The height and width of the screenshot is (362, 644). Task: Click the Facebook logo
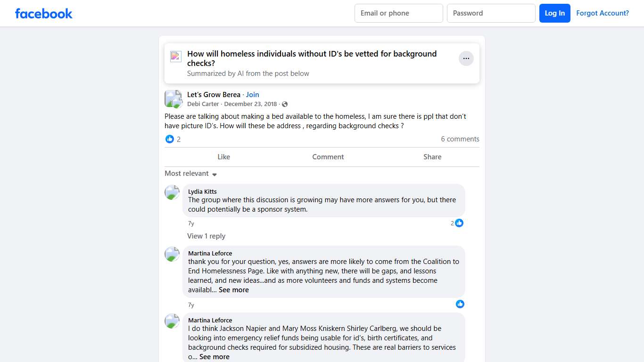[x=44, y=13]
